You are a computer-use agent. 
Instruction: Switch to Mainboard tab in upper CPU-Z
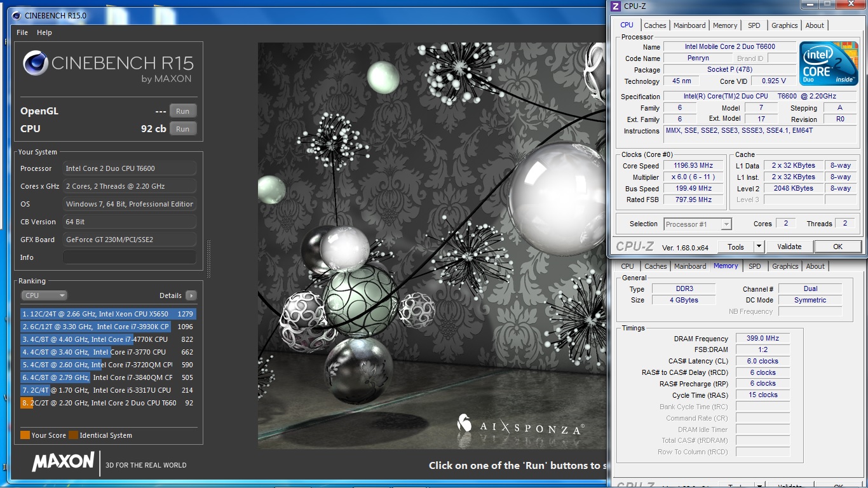(x=689, y=25)
